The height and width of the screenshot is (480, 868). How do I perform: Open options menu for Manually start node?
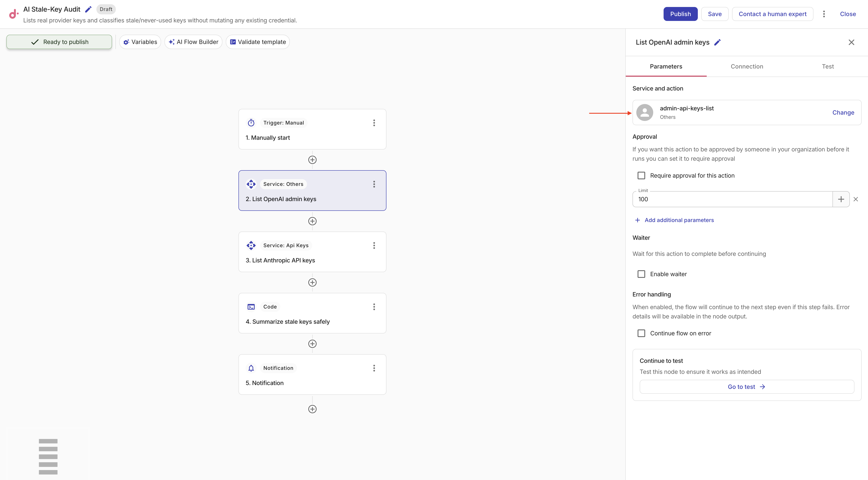pyautogui.click(x=374, y=123)
